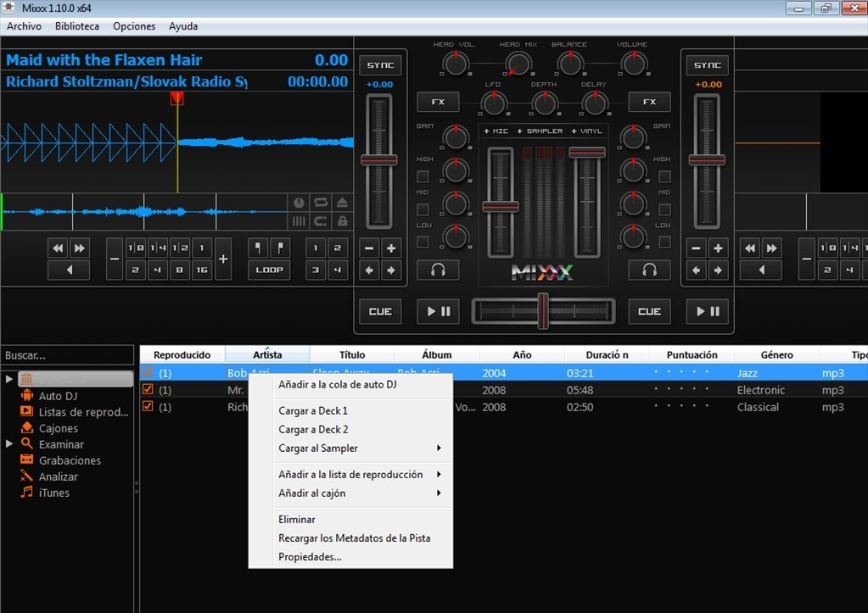868x613 pixels.
Task: Expand the SAMPLER section
Action: (540, 131)
